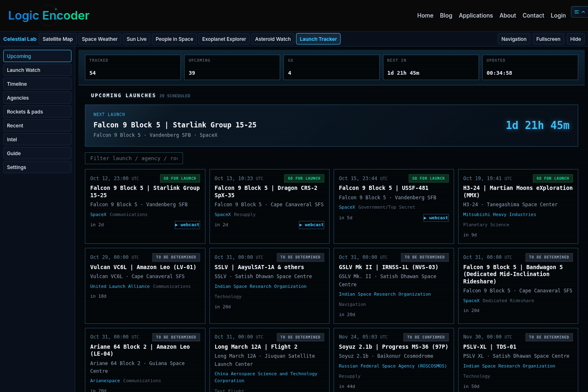This screenshot has height=392, width=588.
Task: Open the About page
Action: click(508, 16)
